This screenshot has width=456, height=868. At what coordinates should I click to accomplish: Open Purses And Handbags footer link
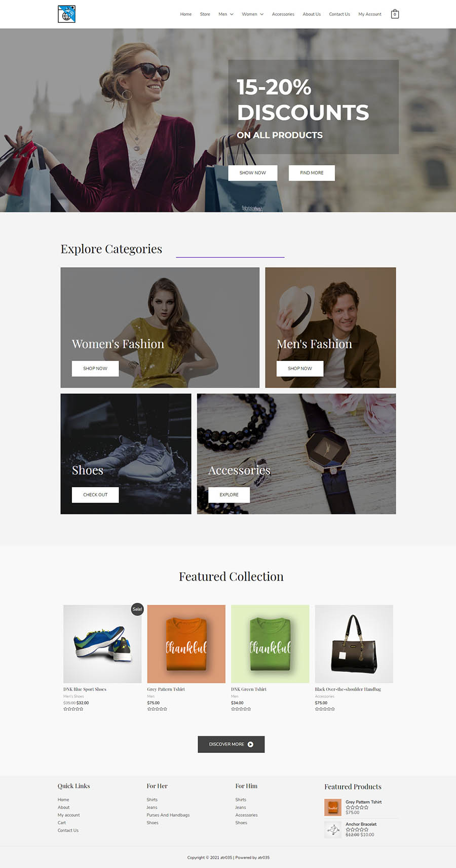[168, 815]
